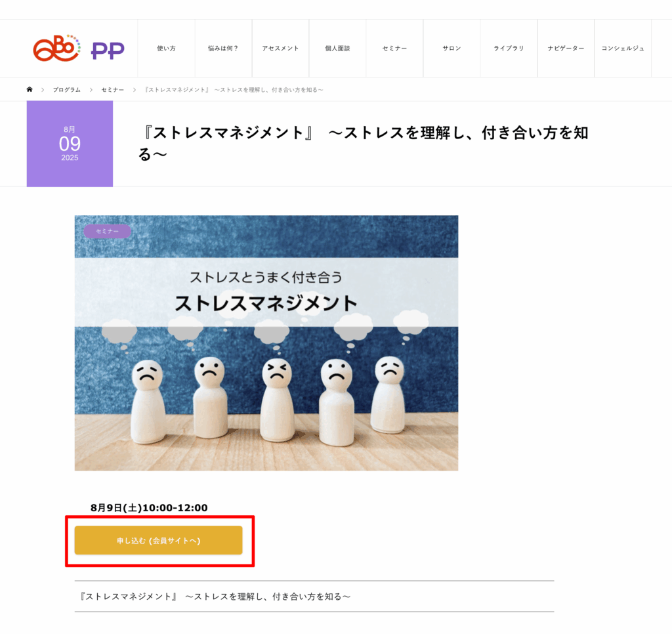This screenshot has height=634, width=672.
Task: Open コンシェルジュ from the header
Action: pos(623,49)
